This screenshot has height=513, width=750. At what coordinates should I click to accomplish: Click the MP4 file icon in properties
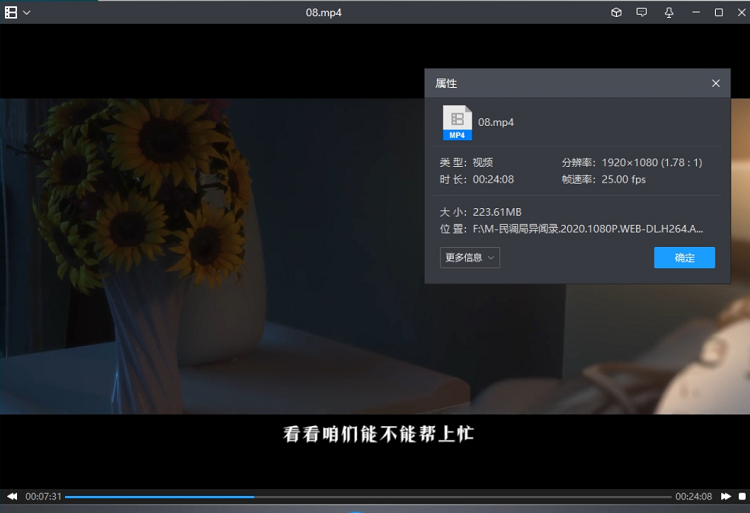click(457, 122)
